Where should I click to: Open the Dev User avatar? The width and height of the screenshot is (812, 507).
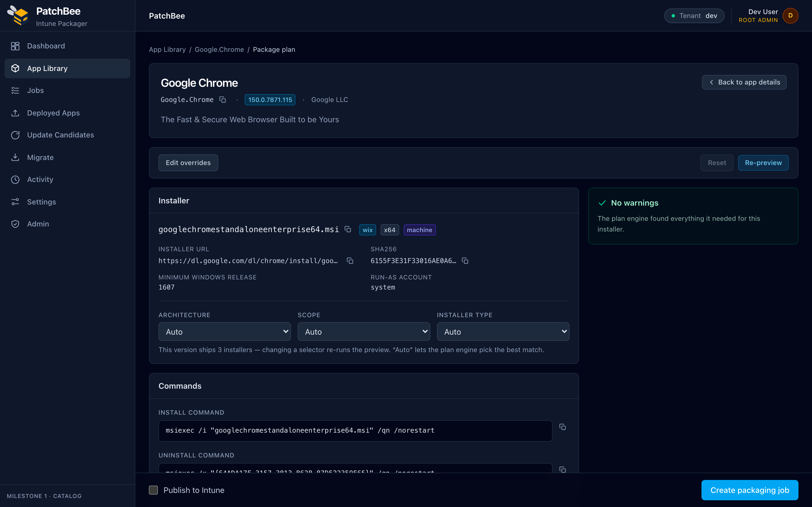coord(790,16)
